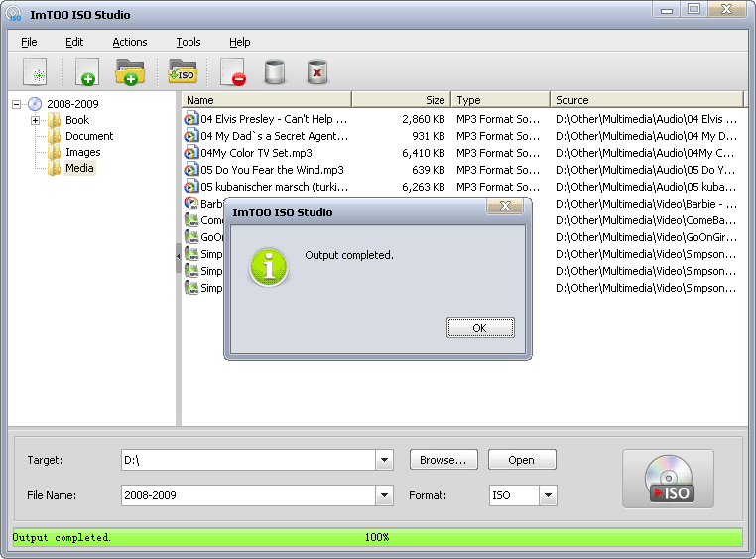Click video icon of ComeBa file row
756x559 pixels.
(191, 220)
